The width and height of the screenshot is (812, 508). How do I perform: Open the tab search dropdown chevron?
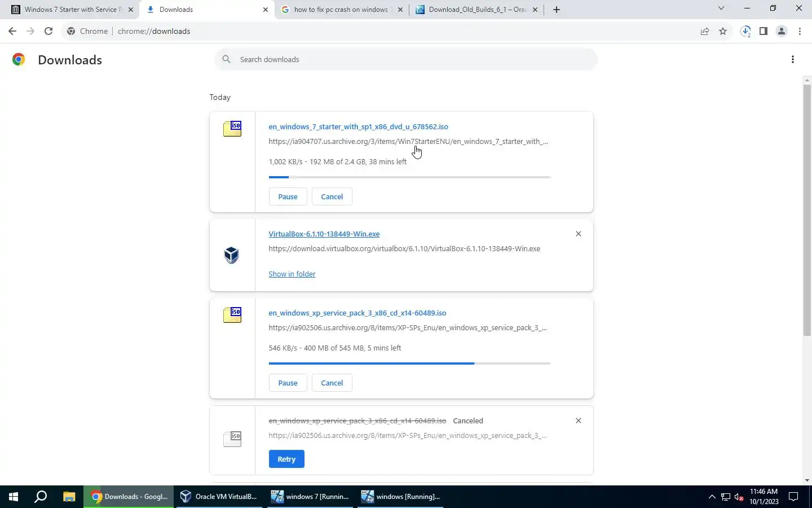(x=721, y=8)
